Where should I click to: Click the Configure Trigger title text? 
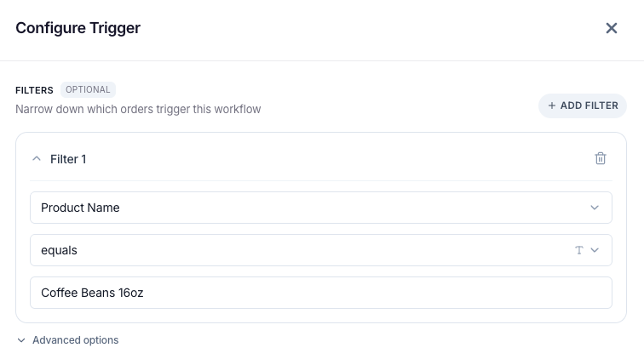pyautogui.click(x=78, y=28)
